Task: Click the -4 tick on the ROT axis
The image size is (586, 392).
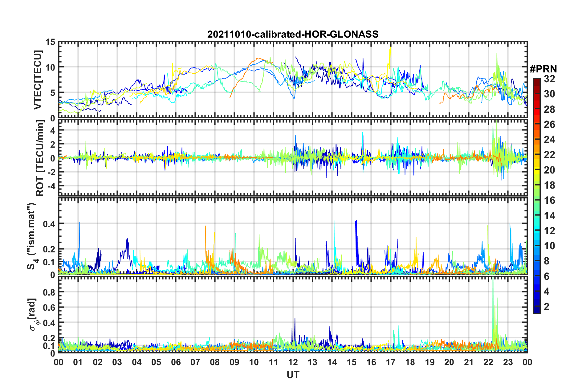Action: [x=51, y=186]
